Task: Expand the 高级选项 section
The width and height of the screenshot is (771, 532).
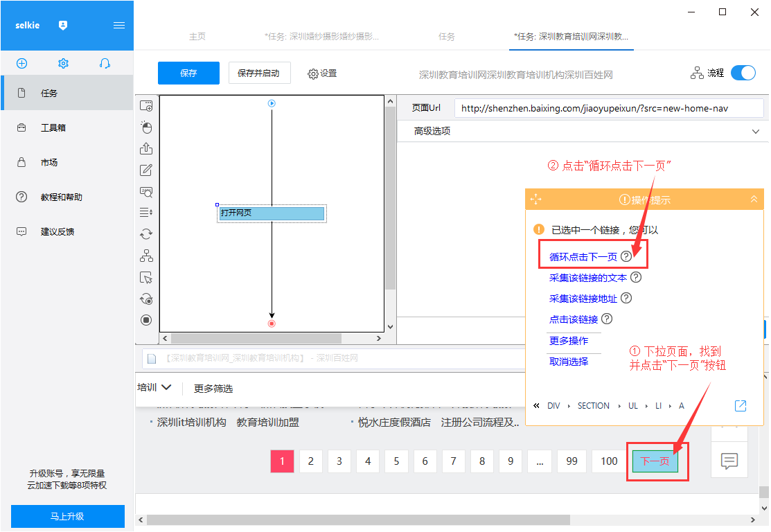Action: (583, 132)
